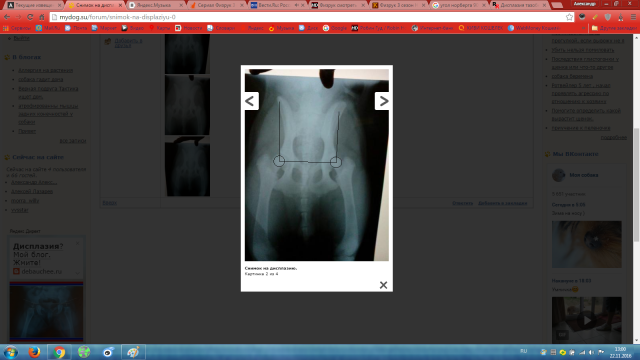Open the Windows Start menu
640x360 pixels.
point(11,352)
